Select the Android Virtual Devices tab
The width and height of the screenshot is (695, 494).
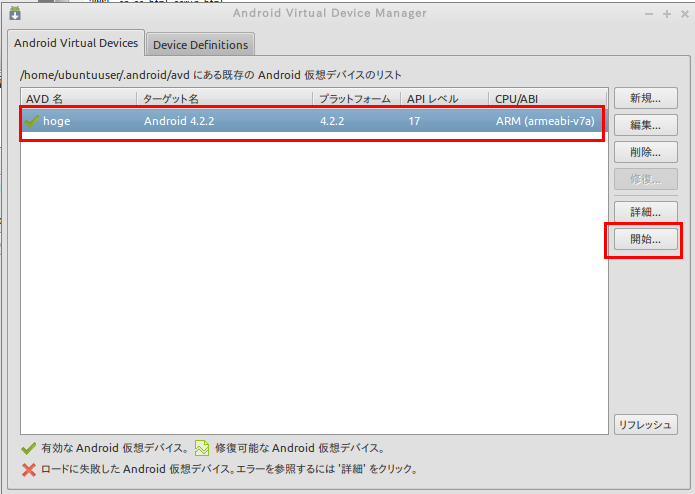coord(76,43)
